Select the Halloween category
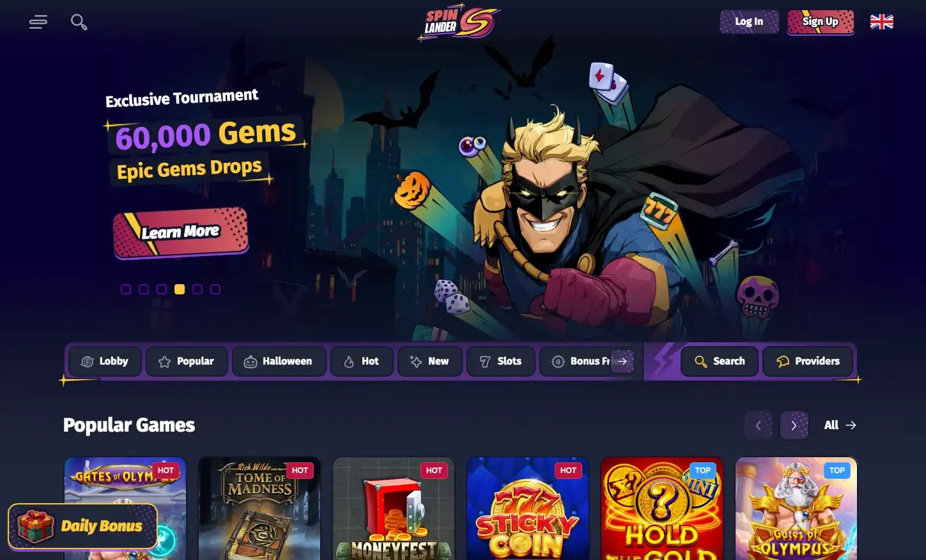The height and width of the screenshot is (560, 926). [279, 361]
